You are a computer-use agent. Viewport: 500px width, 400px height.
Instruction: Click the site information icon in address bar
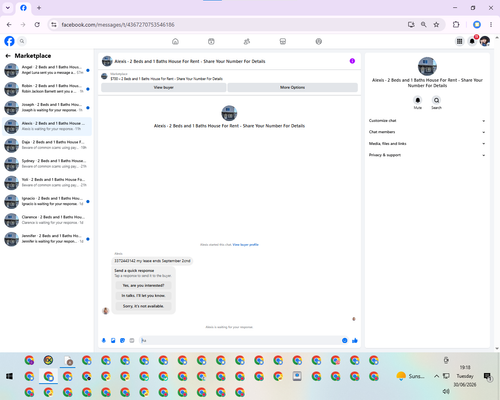[54, 24]
